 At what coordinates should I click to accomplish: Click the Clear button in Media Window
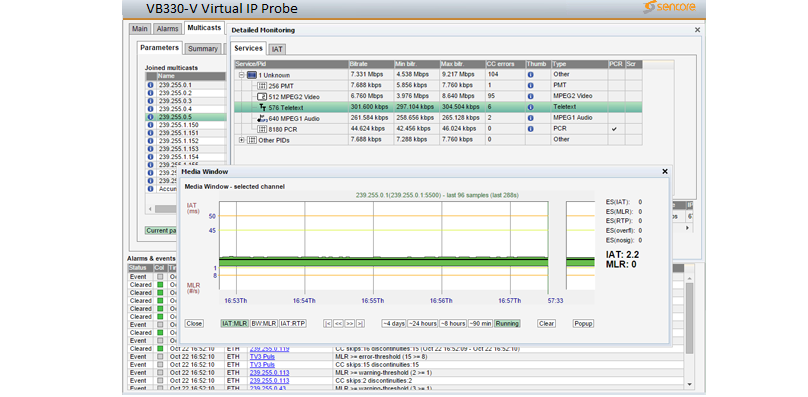546,324
